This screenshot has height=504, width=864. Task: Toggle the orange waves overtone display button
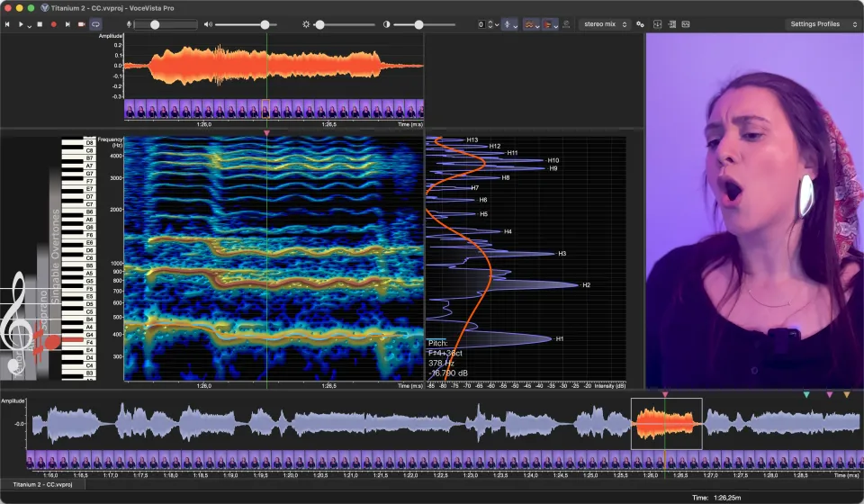tap(528, 24)
